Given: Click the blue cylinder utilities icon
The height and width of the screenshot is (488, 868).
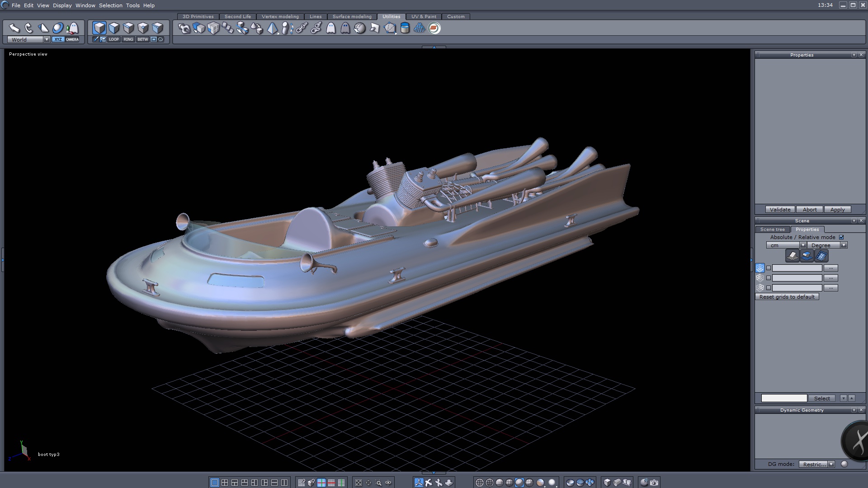Looking at the screenshot, I should tap(405, 28).
